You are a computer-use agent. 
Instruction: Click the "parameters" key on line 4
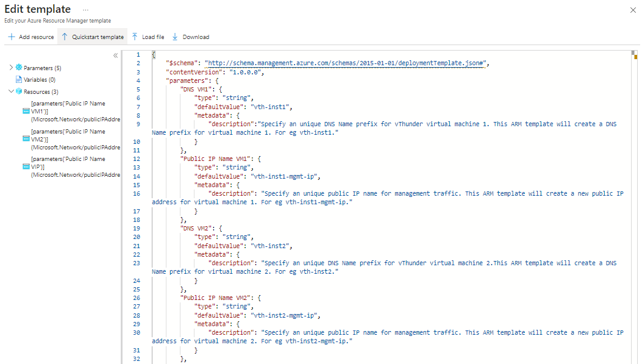tap(187, 80)
